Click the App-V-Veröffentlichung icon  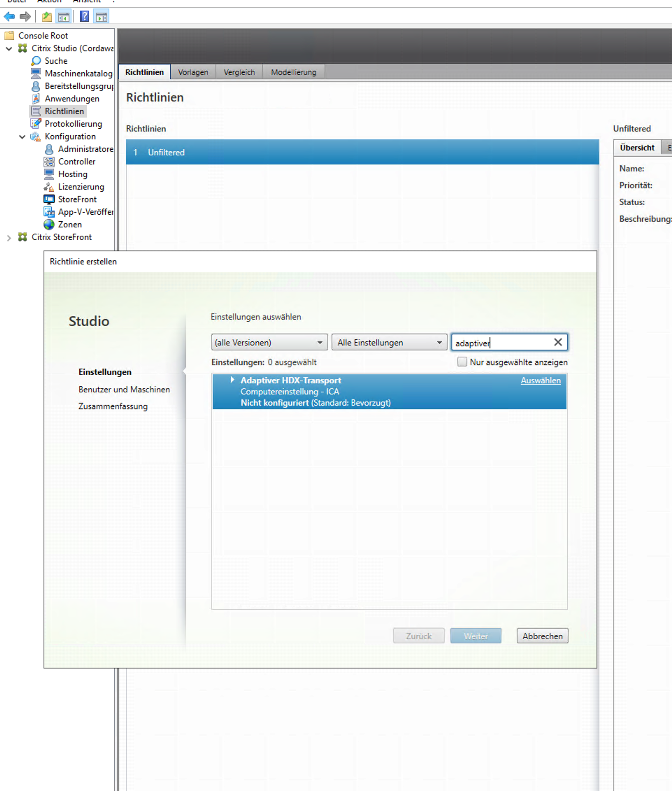click(x=49, y=212)
